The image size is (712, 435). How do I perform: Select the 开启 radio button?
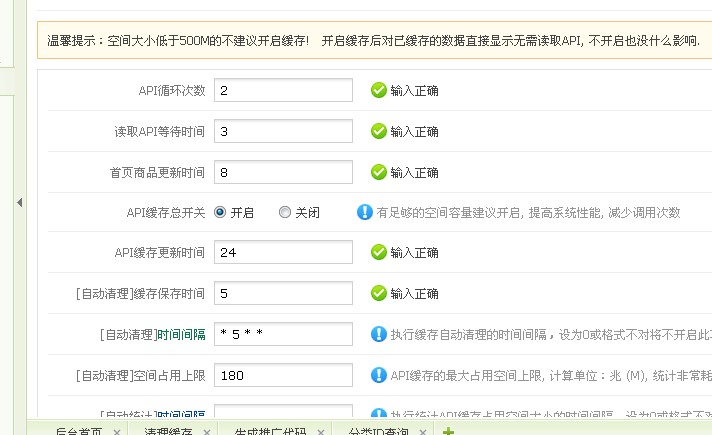[220, 212]
